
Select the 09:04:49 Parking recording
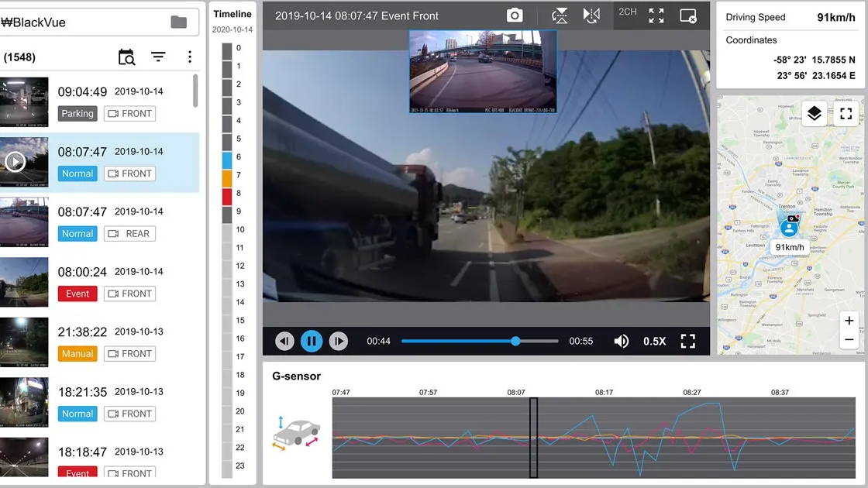(100, 101)
